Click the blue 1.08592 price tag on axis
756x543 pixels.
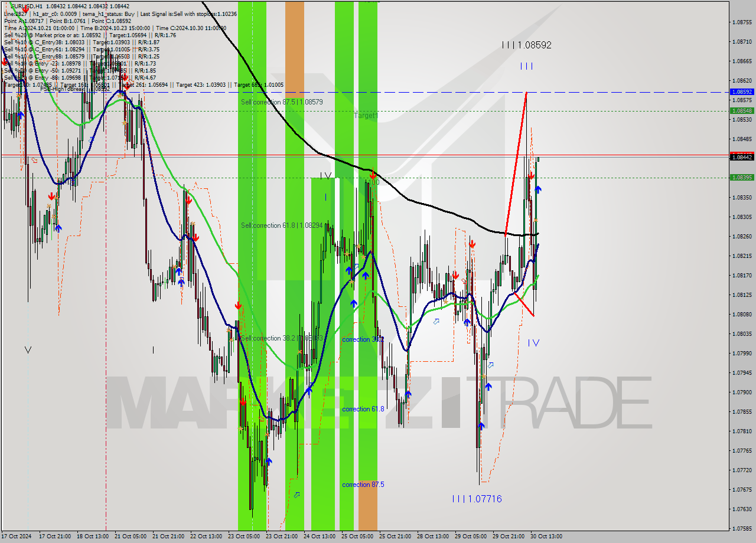[x=742, y=91]
